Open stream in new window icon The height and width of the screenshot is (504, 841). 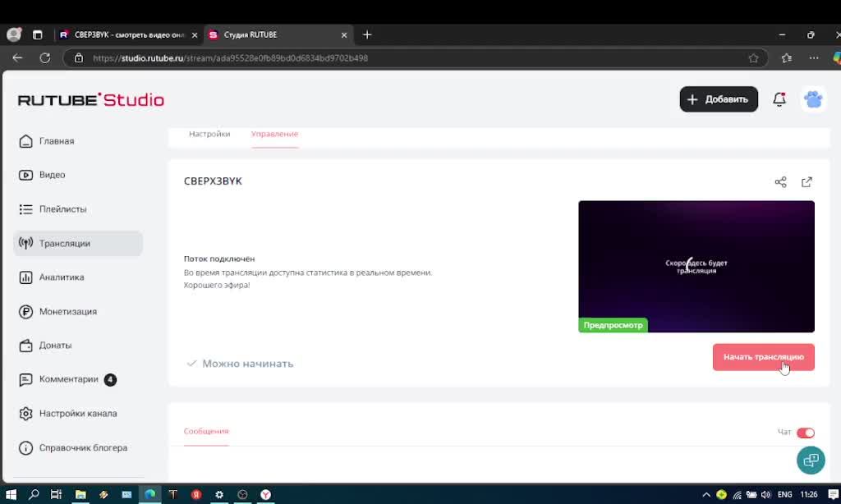[807, 182]
